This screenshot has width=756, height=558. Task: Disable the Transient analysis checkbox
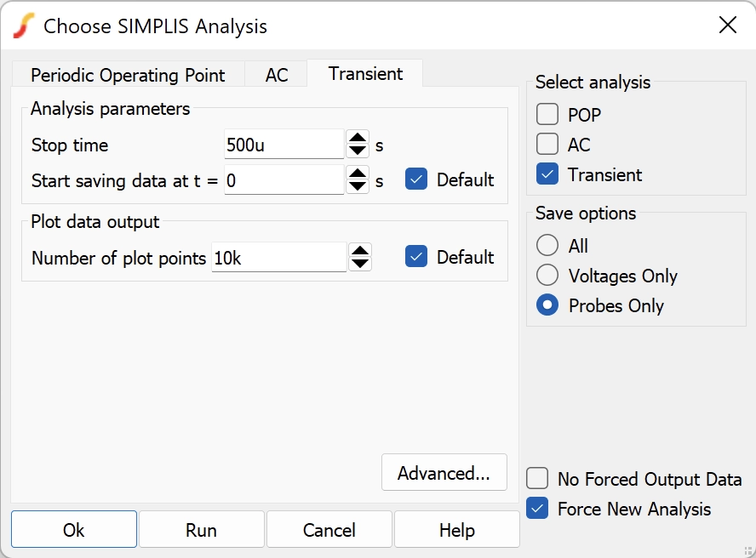pyautogui.click(x=547, y=174)
